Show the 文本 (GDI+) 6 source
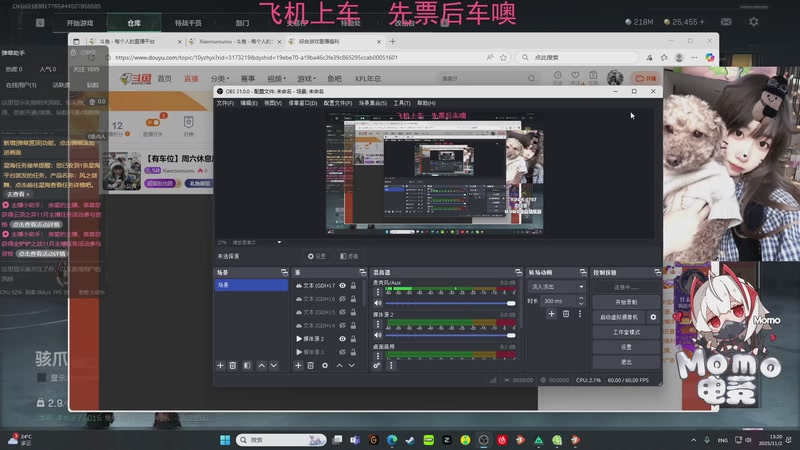Viewport: 800px width, 450px height. (342, 299)
